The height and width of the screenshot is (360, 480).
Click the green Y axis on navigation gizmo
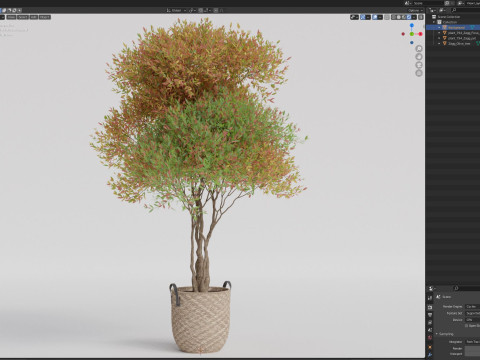pos(412,34)
